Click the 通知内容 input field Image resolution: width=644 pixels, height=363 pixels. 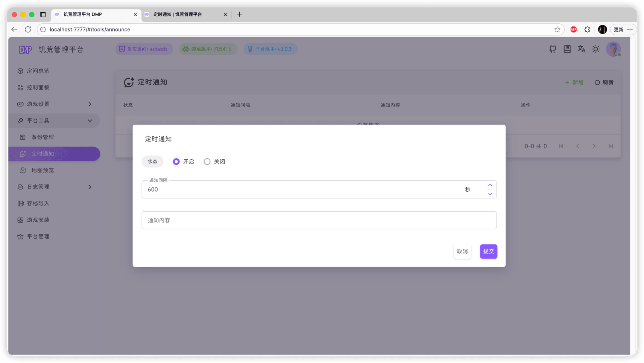(x=319, y=220)
